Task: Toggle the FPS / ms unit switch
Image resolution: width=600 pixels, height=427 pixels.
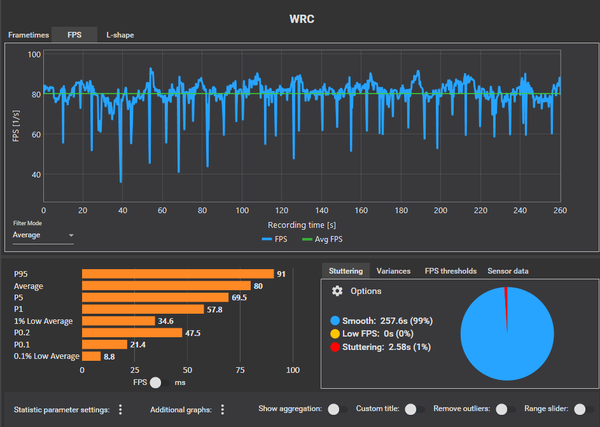Action: tap(160, 383)
